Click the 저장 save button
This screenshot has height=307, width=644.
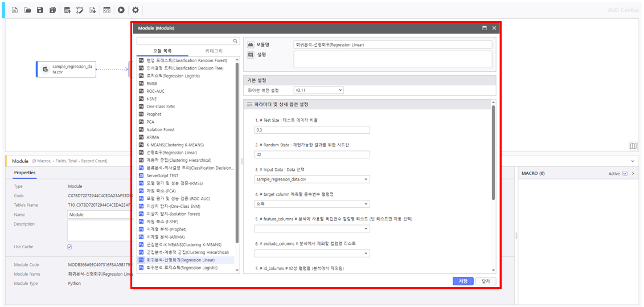463,281
